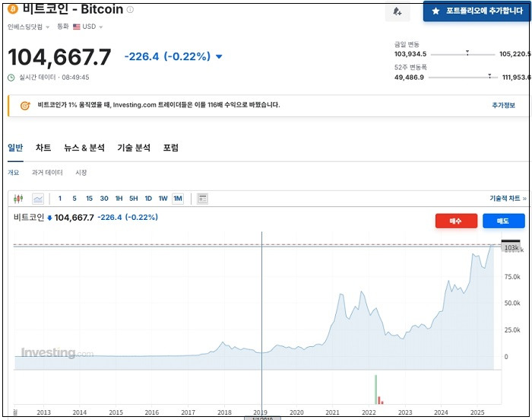Create a price alert with the bell icon
Viewport: 532px width, 420px height.
397,11
